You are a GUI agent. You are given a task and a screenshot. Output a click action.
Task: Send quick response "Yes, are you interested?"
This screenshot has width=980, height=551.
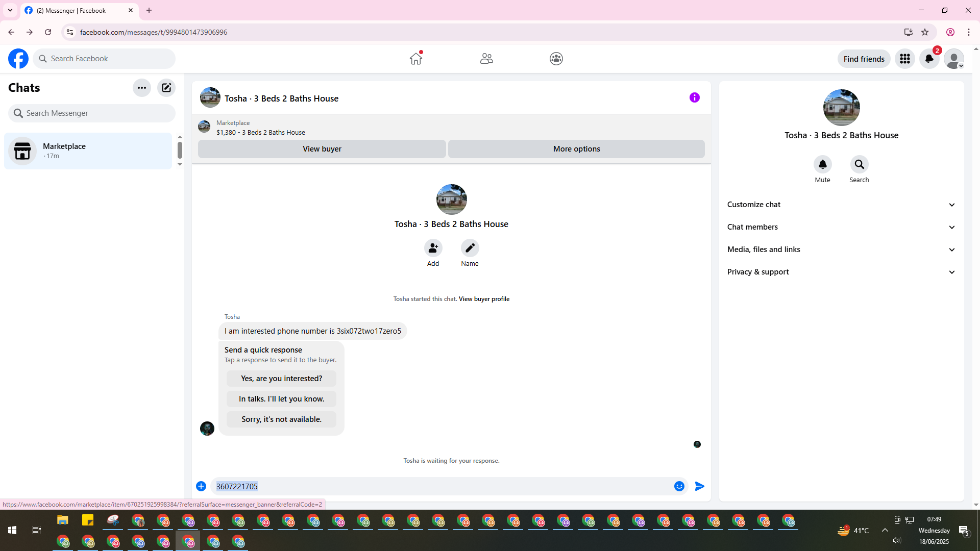coord(282,379)
